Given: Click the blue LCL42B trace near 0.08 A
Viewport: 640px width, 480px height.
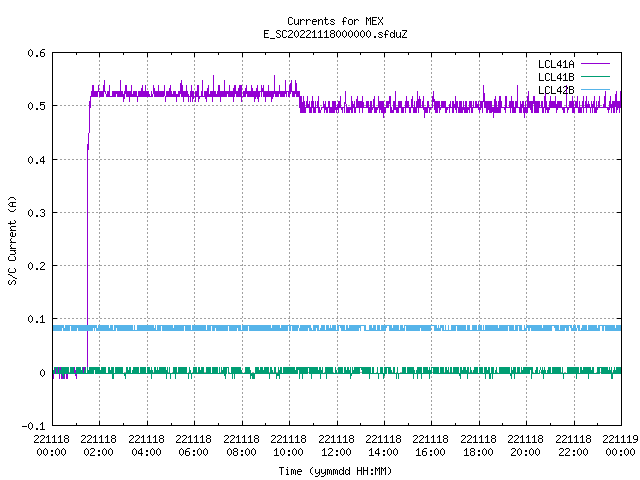Looking at the screenshot, I should [337, 328].
